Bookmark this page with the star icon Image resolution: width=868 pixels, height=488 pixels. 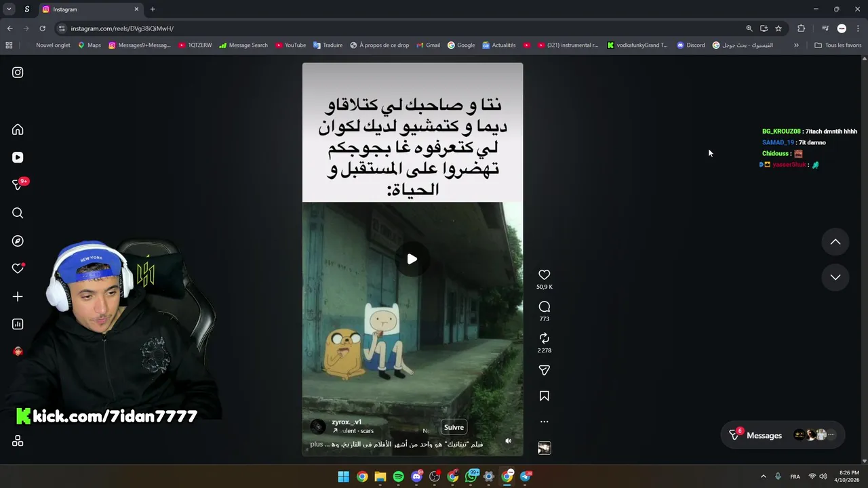(778, 28)
